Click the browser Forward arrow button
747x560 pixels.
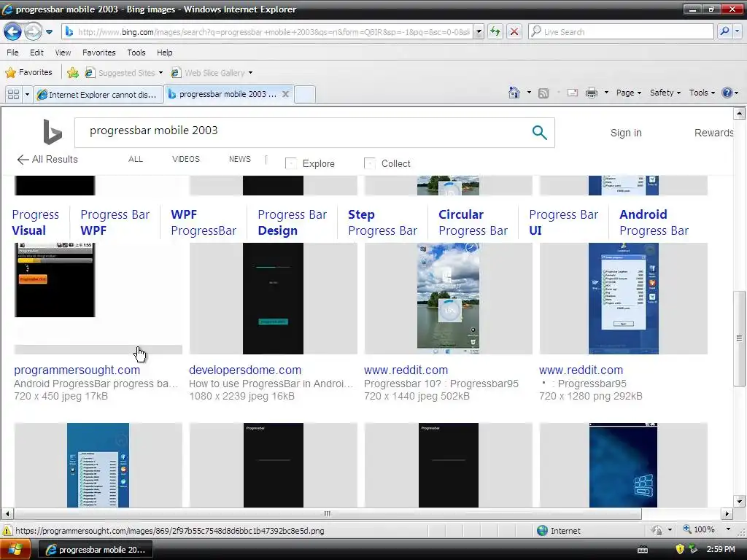pyautogui.click(x=33, y=32)
